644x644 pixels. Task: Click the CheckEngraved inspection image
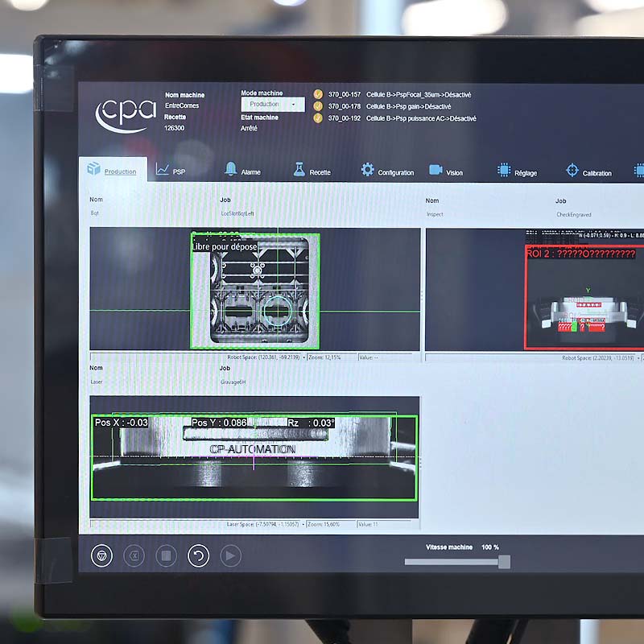tap(535, 290)
